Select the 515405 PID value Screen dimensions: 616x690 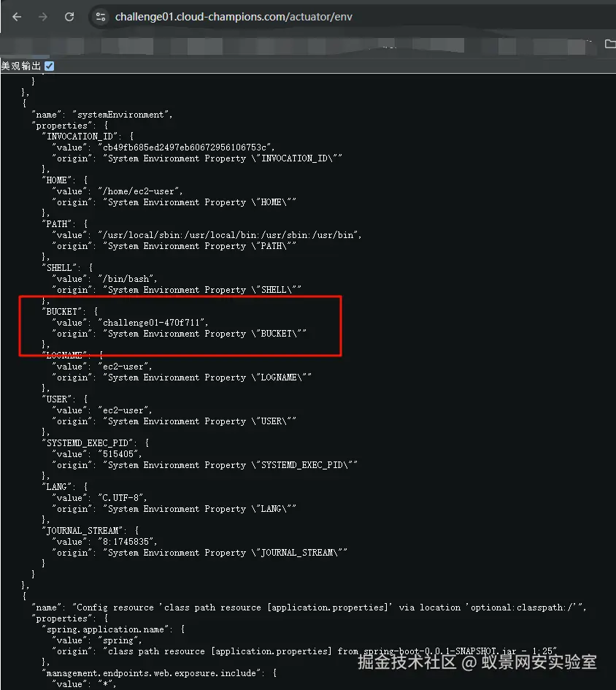coord(118,453)
